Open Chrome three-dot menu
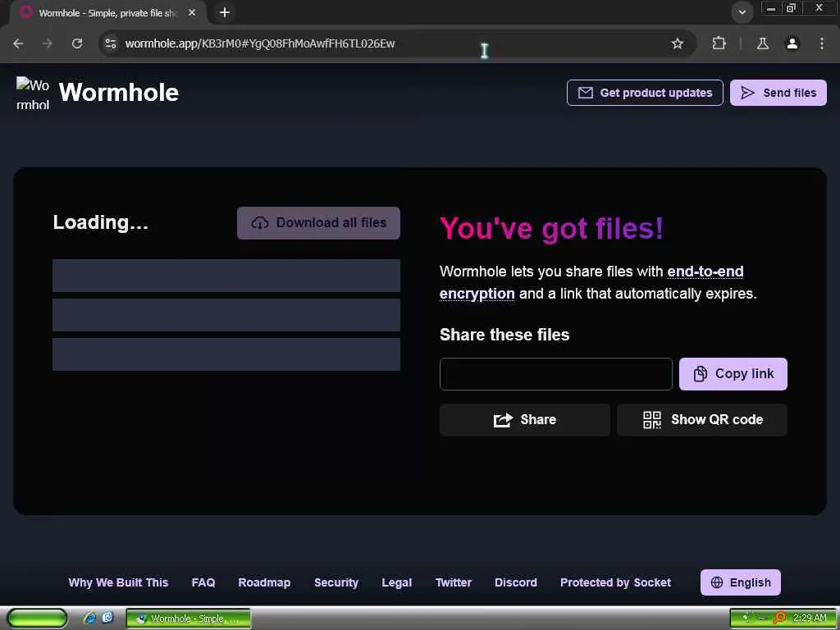This screenshot has width=840, height=630. 822,43
